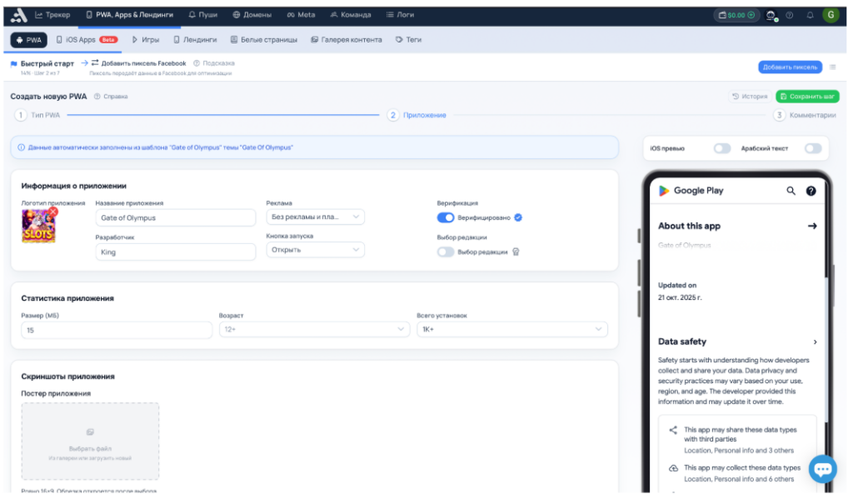Open the list icon beside Добавить пиксель

click(x=833, y=67)
